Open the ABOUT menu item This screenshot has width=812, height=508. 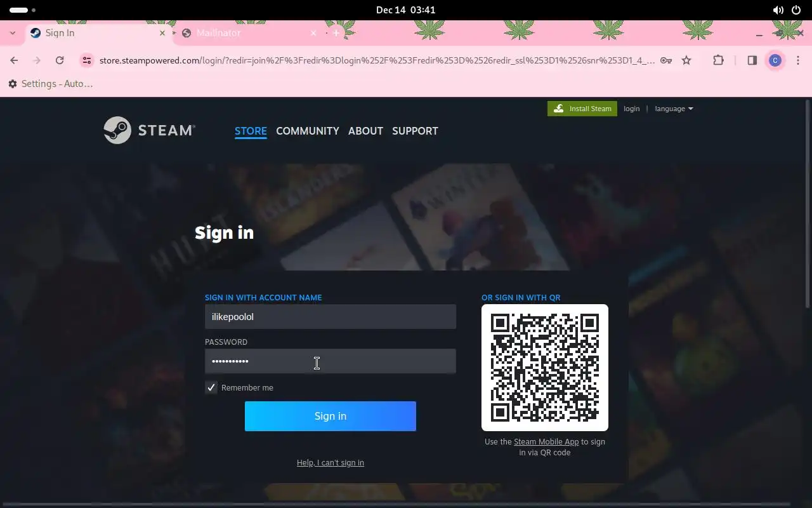[x=365, y=131]
